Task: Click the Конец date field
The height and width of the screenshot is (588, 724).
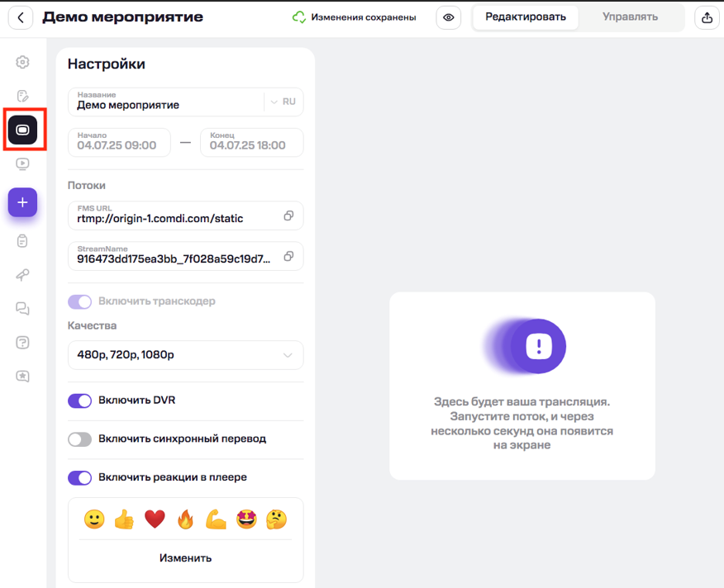Action: [251, 142]
